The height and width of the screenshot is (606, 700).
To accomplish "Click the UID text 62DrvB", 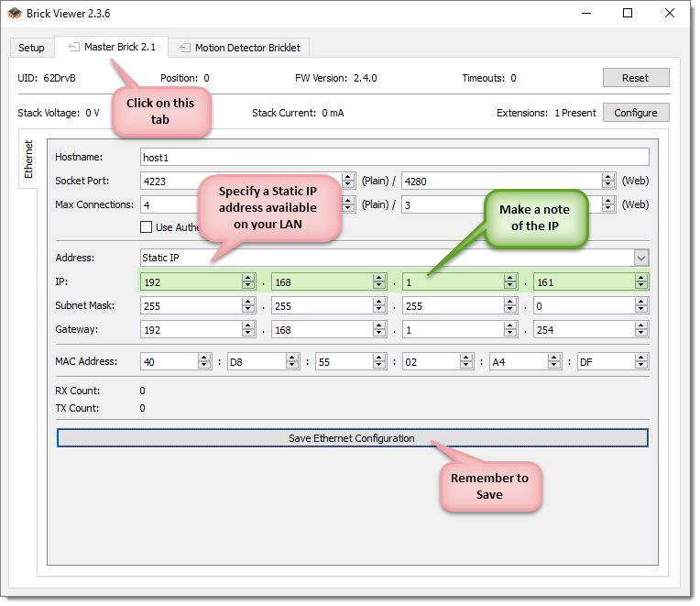I will [x=60, y=78].
